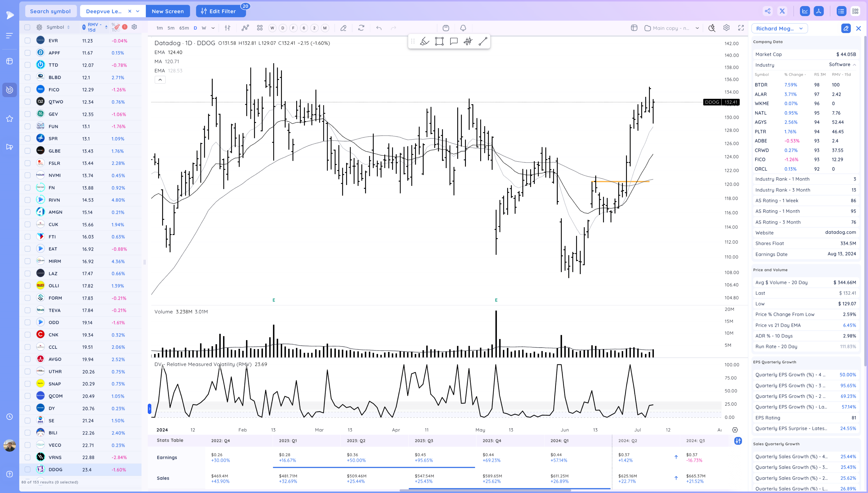Click the refresh chart icon
868x493 pixels.
[x=361, y=28]
